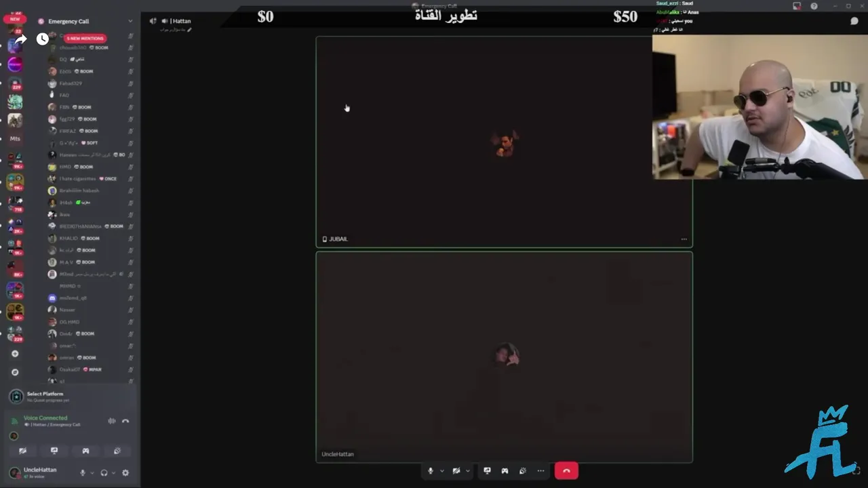Focus the JUBAIL video tile
This screenshot has height=488, width=868.
pyautogui.click(x=504, y=142)
